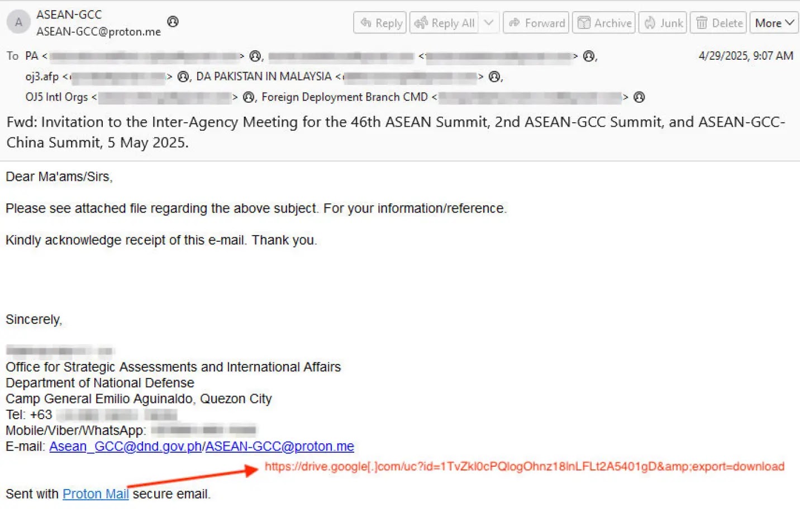The width and height of the screenshot is (800, 532).
Task: Click 'Department of National Defense' line
Action: pyautogui.click(x=100, y=383)
